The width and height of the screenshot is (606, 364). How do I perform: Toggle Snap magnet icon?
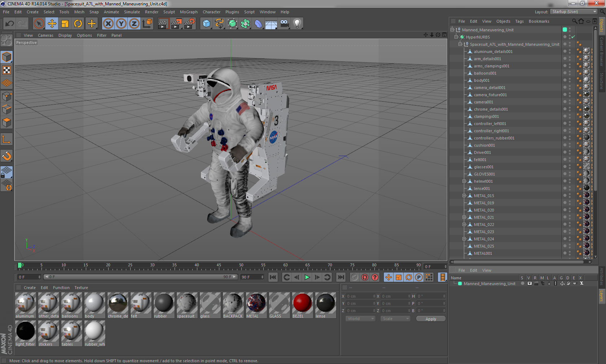[x=7, y=156]
